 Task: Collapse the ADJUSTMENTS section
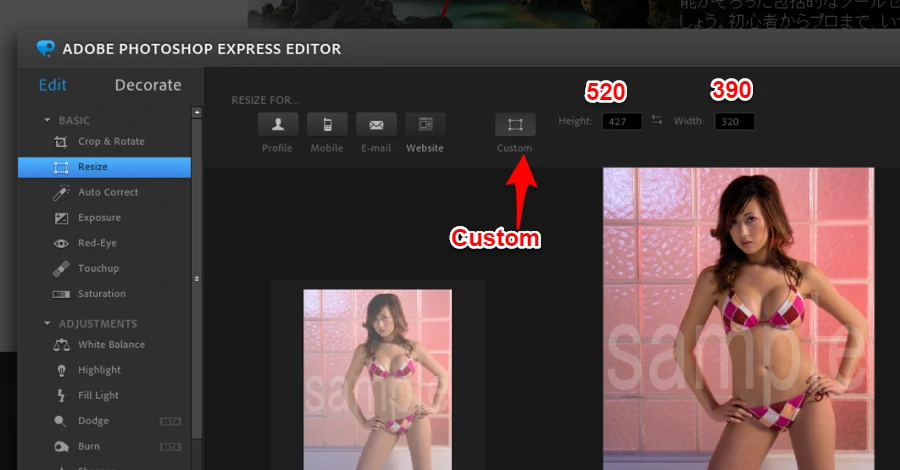pyautogui.click(x=47, y=324)
